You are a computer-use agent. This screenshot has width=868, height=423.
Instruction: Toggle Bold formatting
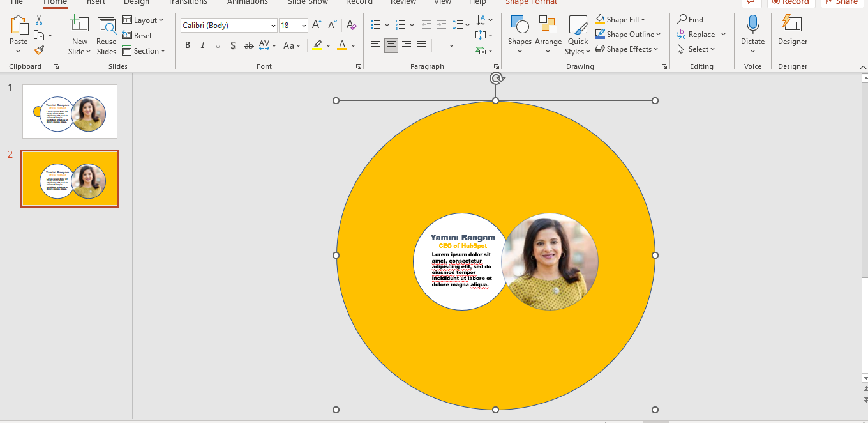(188, 45)
